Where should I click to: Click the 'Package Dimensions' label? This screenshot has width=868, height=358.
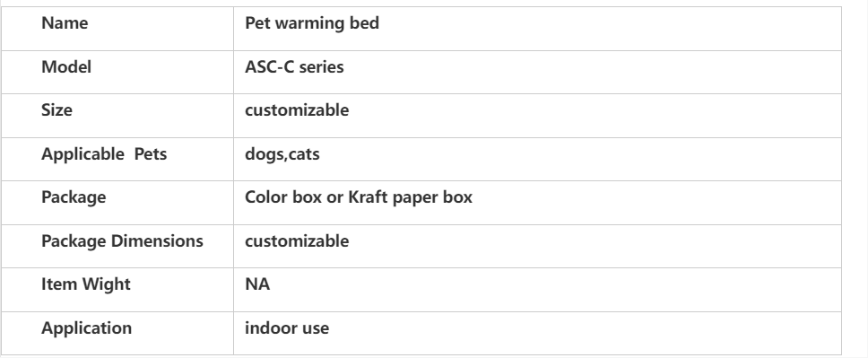[122, 241]
